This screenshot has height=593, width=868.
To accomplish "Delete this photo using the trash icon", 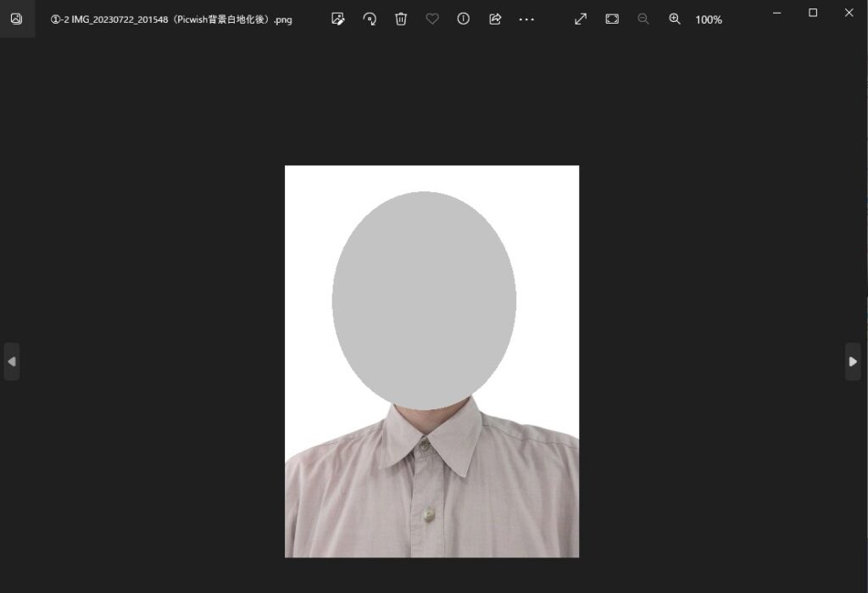I will [401, 19].
